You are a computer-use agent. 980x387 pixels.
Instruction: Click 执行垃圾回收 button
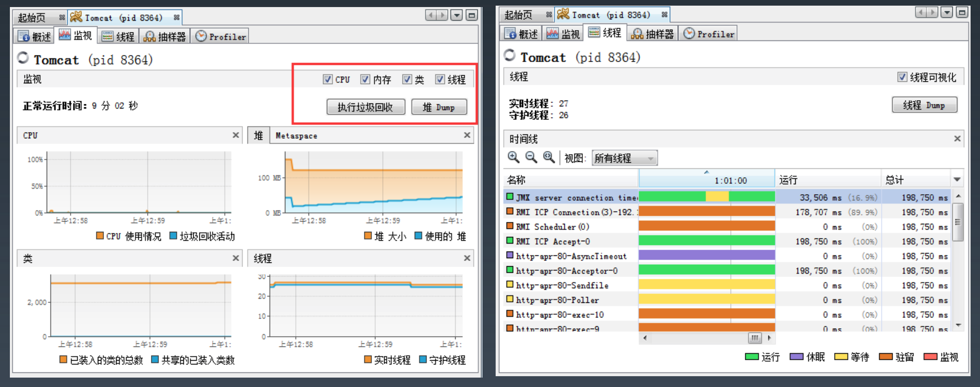coord(365,107)
